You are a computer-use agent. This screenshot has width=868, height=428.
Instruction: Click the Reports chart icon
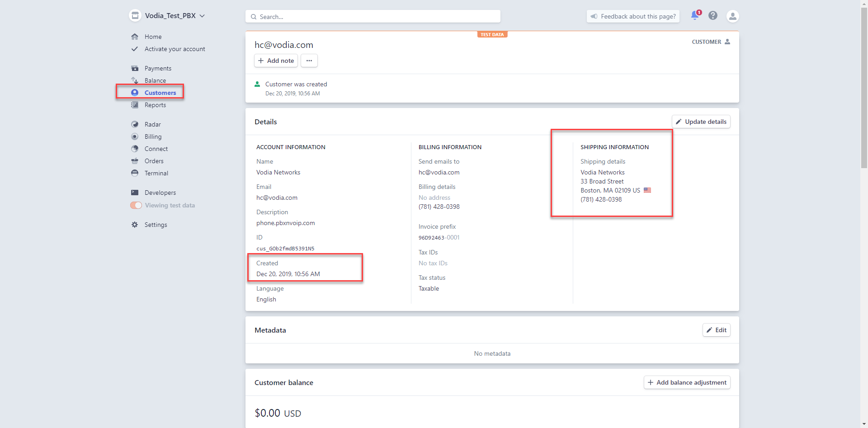coord(135,105)
